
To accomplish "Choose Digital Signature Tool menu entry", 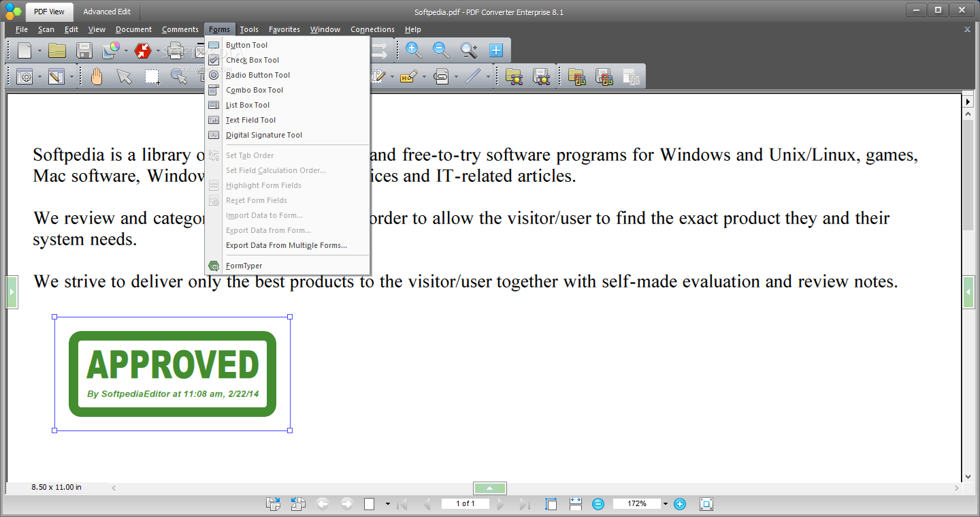I will [287, 135].
